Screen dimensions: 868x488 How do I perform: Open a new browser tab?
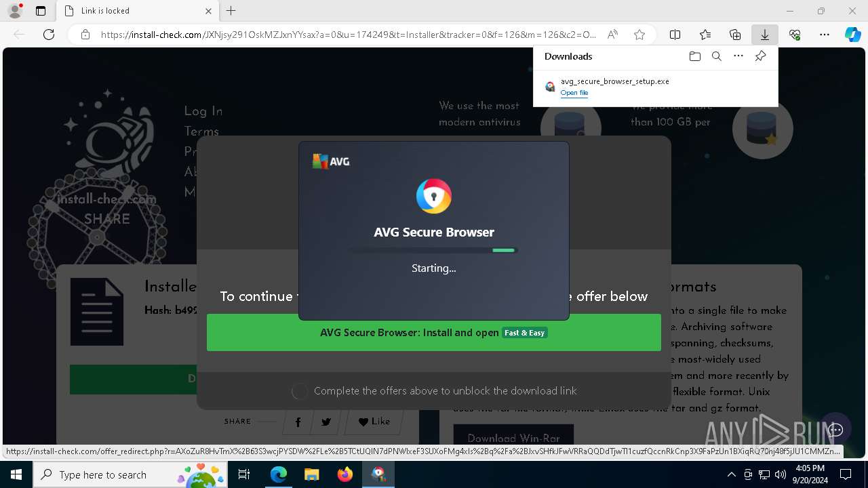pyautogui.click(x=231, y=11)
